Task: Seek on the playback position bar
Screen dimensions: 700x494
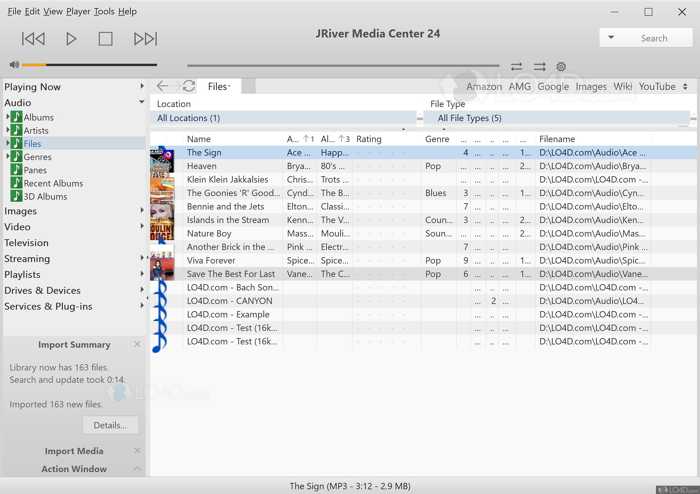Action: pos(343,66)
